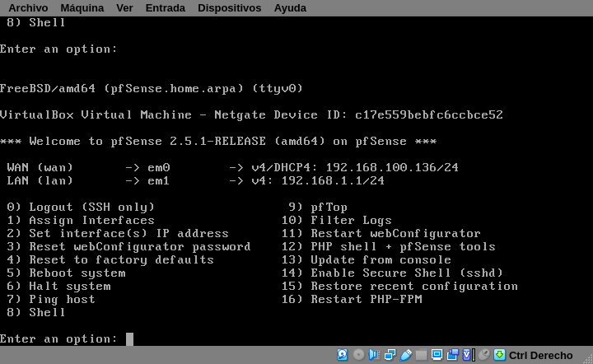Click '11) Restart webConfigurator' line
The height and width of the screenshot is (364, 593).
pyautogui.click(x=381, y=234)
